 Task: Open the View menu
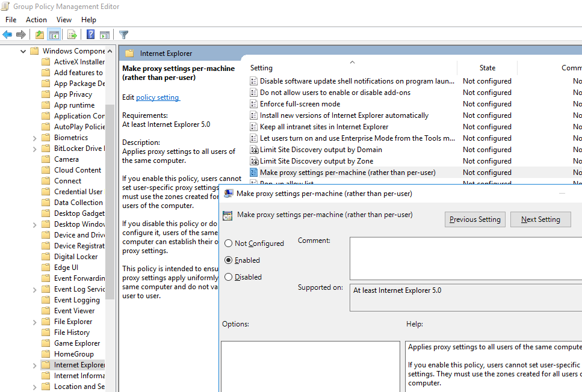point(64,20)
